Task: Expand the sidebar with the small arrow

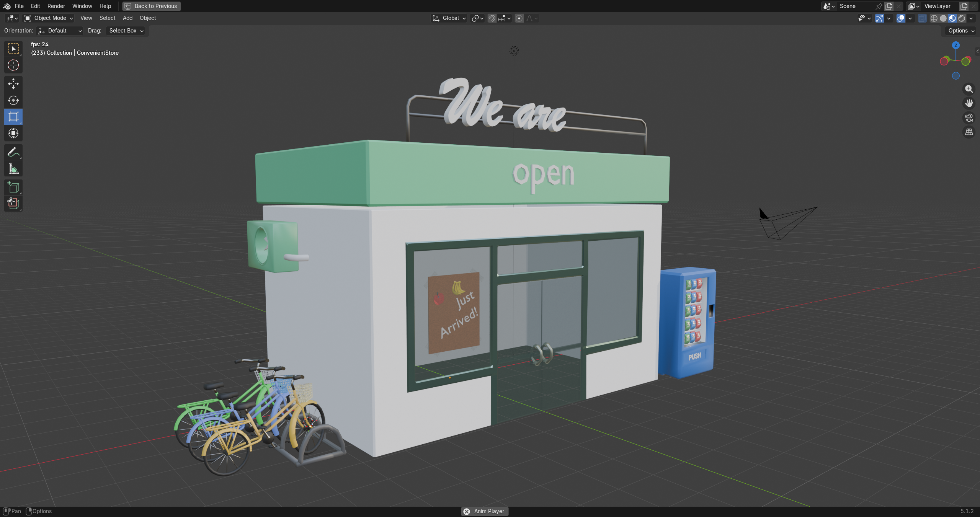Action: point(977,51)
